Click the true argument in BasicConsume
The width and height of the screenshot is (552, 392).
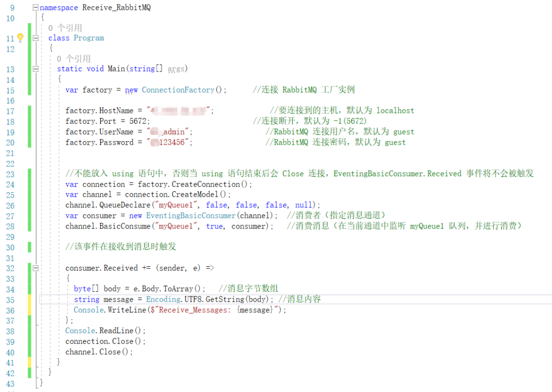(x=214, y=226)
